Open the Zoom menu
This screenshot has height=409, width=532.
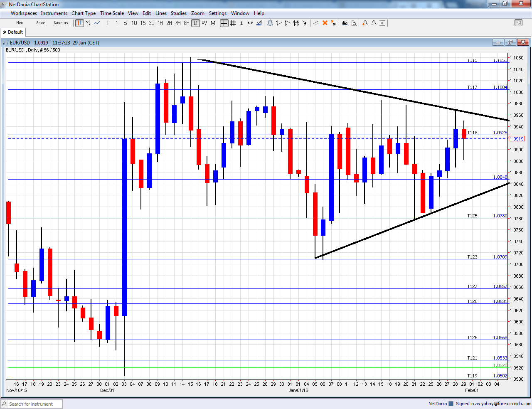click(x=197, y=13)
